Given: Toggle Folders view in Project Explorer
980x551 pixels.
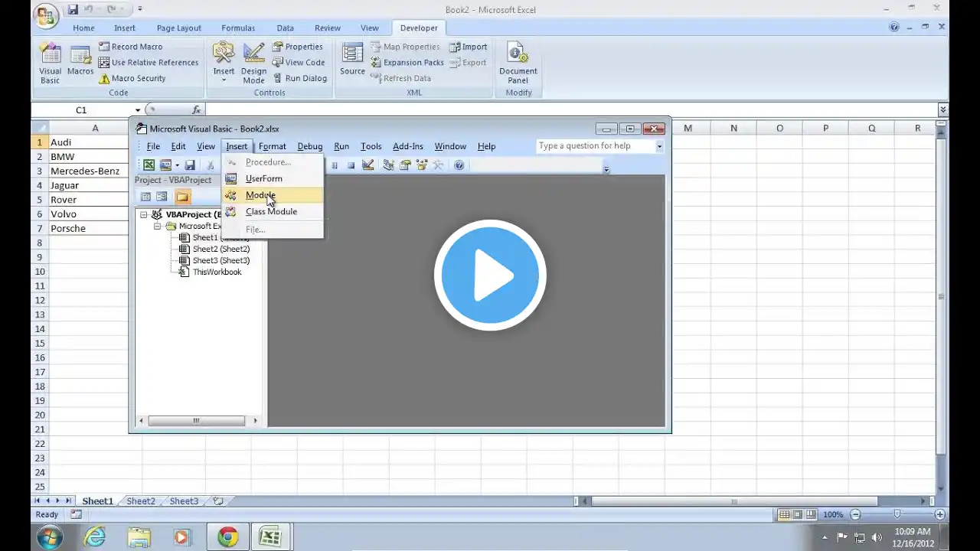Looking at the screenshot, I should pos(182,197).
